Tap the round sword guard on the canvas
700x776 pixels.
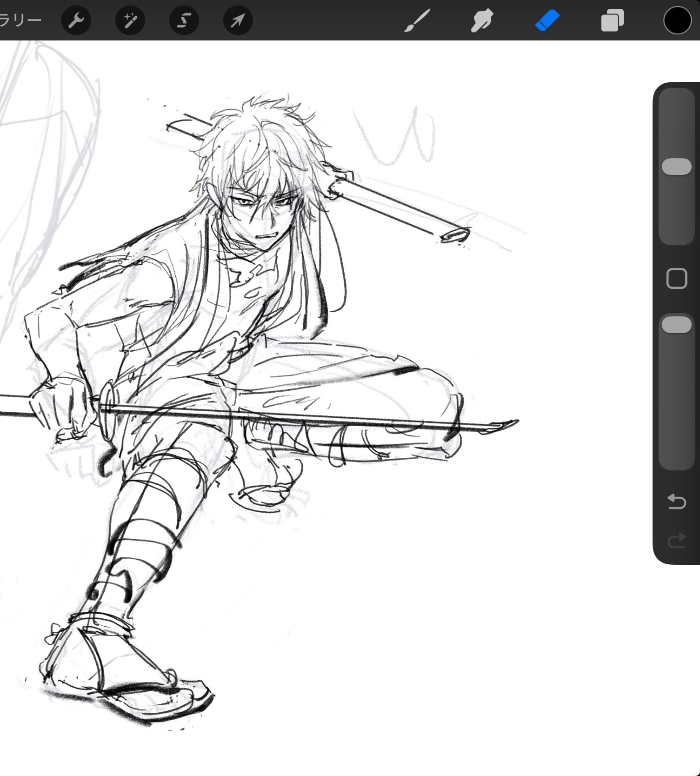click(x=108, y=409)
